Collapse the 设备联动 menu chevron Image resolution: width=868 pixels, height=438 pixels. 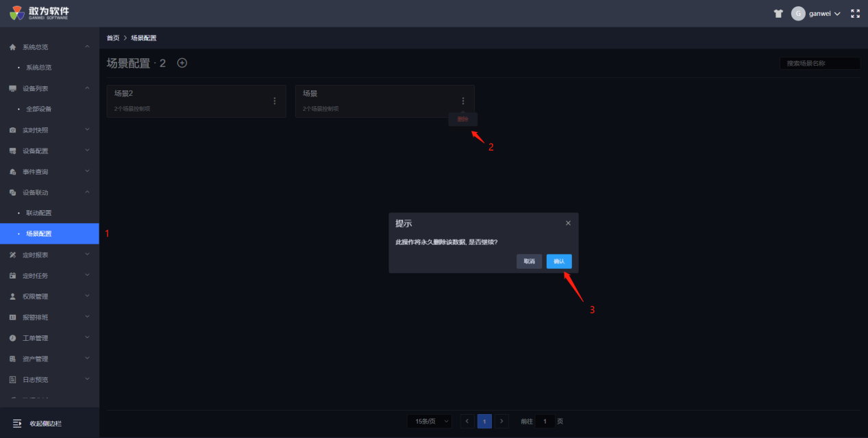[87, 192]
